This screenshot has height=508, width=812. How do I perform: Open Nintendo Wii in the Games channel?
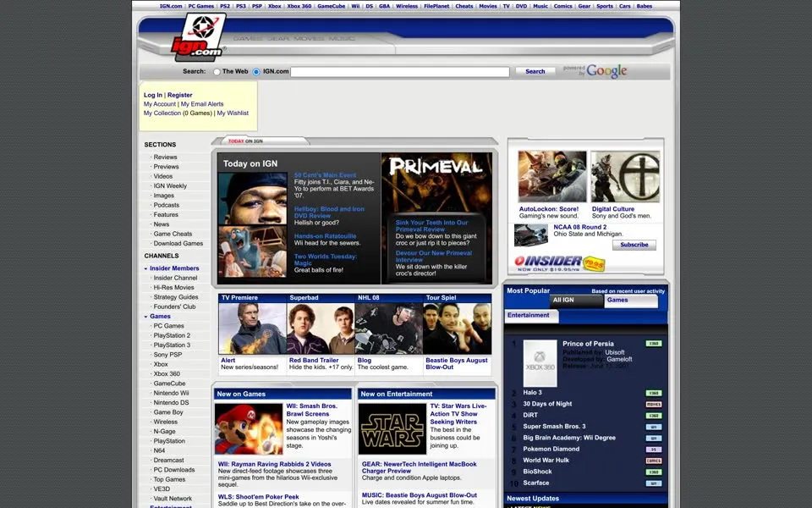(171, 394)
